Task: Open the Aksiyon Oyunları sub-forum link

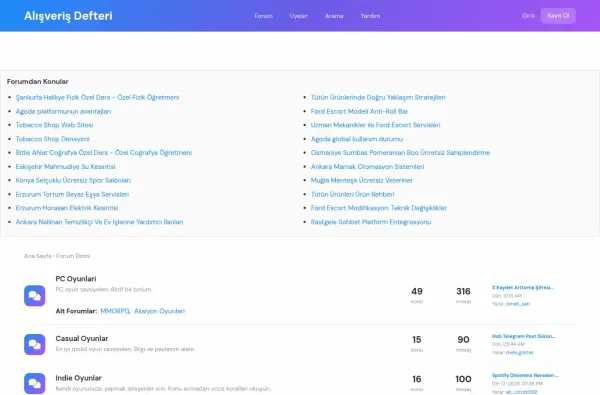Action: click(159, 311)
